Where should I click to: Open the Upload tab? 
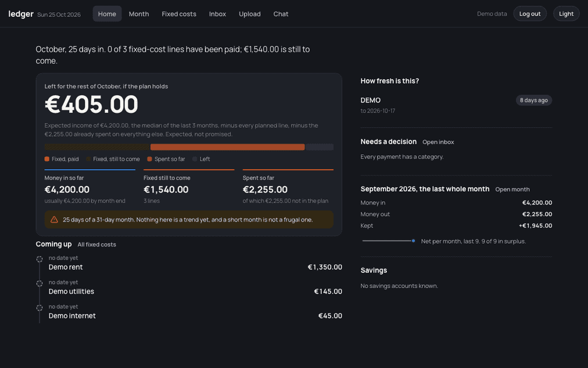pos(250,14)
